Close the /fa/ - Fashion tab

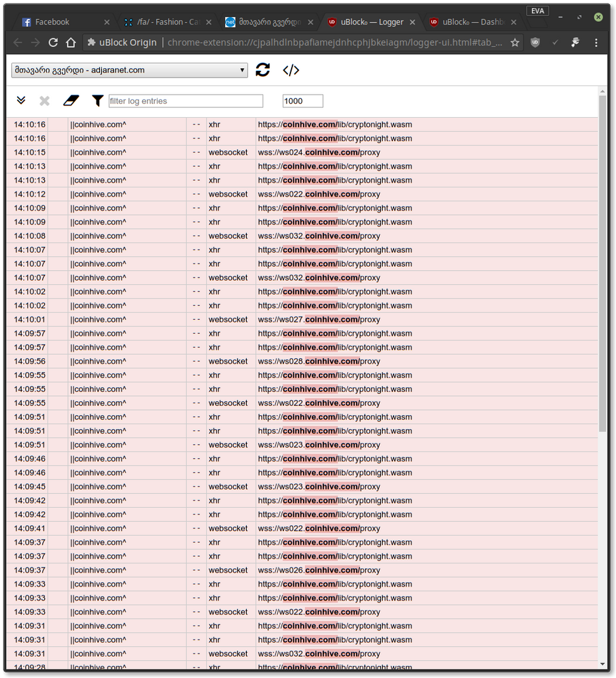point(208,22)
